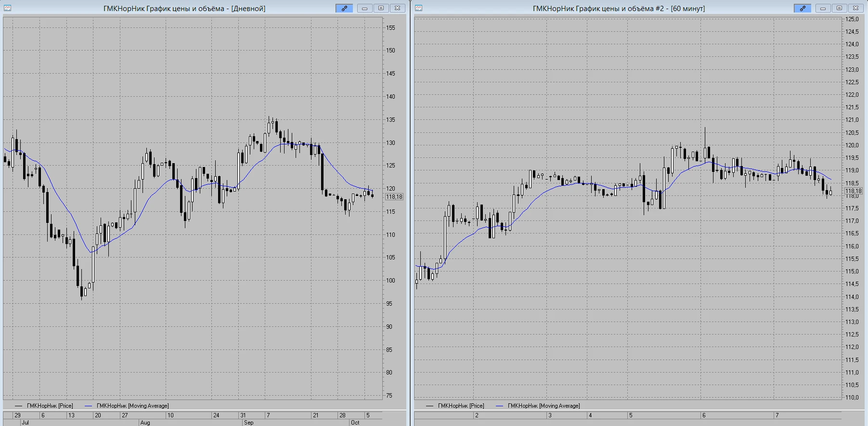Minimize the 60 минут chart window

(823, 8)
